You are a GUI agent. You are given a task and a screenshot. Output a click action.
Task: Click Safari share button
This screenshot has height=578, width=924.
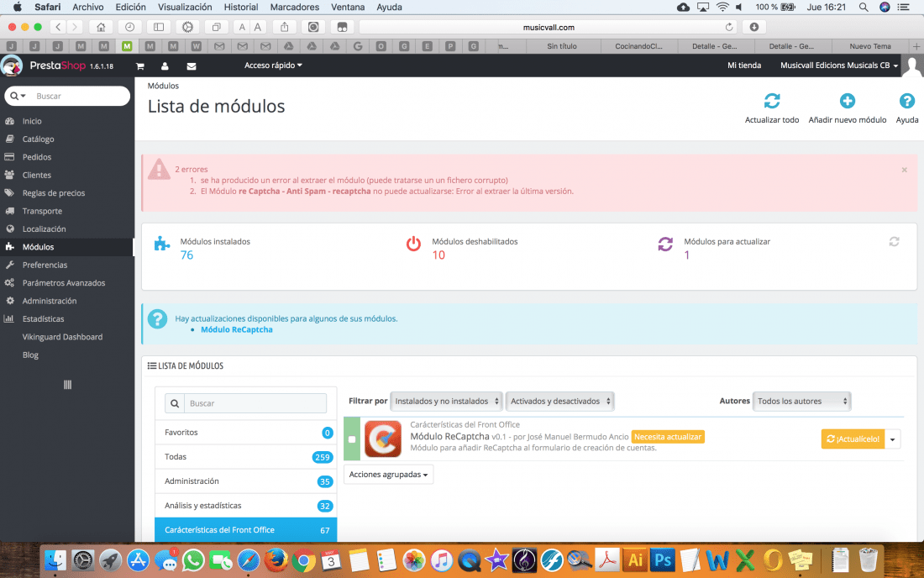[x=285, y=27]
